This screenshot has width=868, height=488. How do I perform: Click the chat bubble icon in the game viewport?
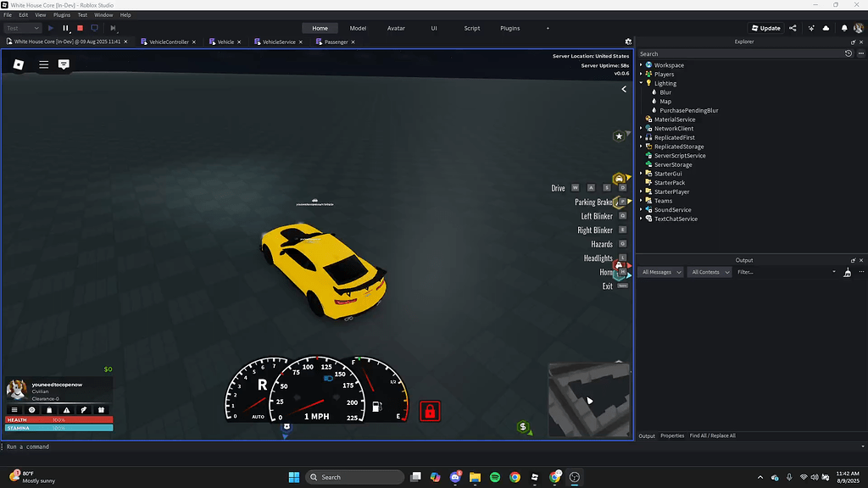[x=64, y=64]
